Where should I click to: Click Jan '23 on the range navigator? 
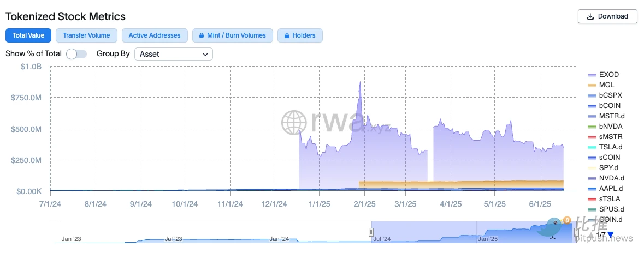[70, 239]
